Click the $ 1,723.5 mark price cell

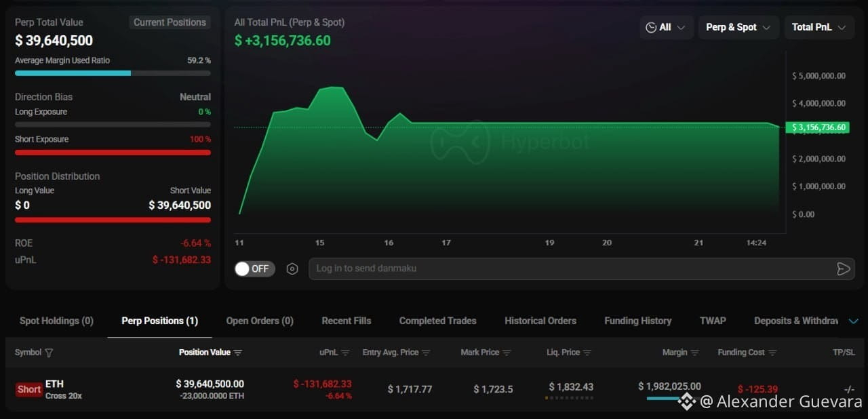[493, 389]
